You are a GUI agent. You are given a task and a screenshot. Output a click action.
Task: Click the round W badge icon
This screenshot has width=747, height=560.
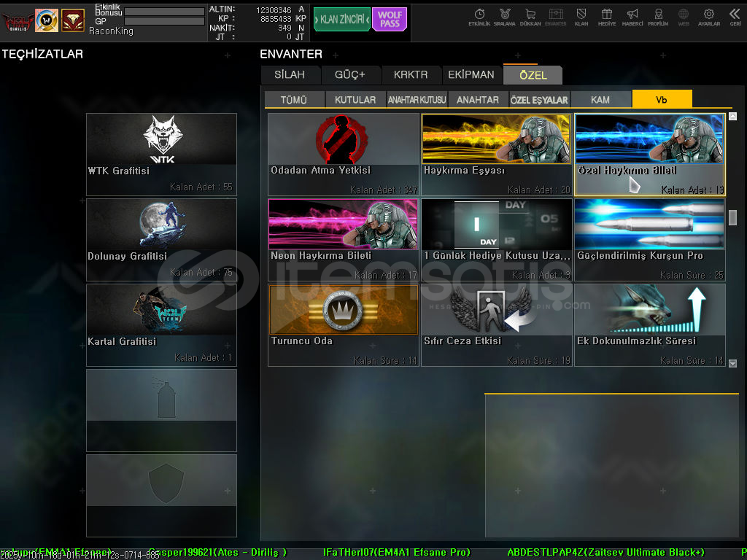click(47, 20)
